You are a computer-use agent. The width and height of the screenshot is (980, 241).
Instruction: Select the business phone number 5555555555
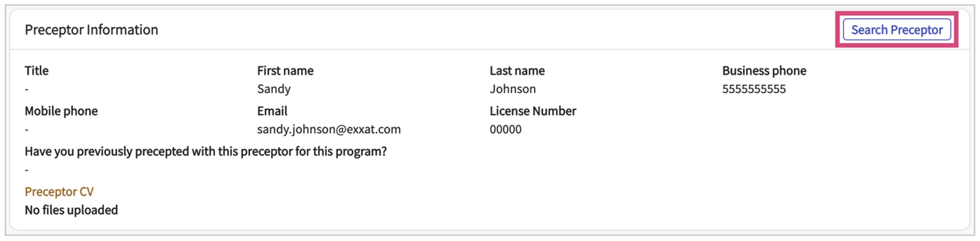click(753, 89)
